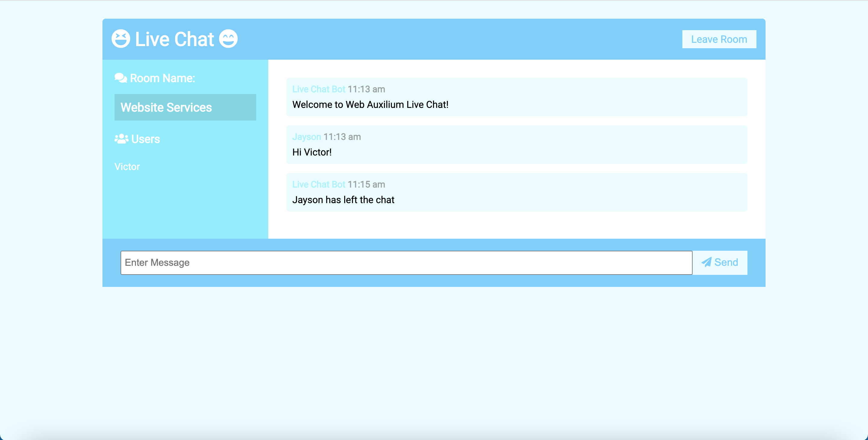Click the Room Name heading
868x440 pixels.
(x=162, y=78)
